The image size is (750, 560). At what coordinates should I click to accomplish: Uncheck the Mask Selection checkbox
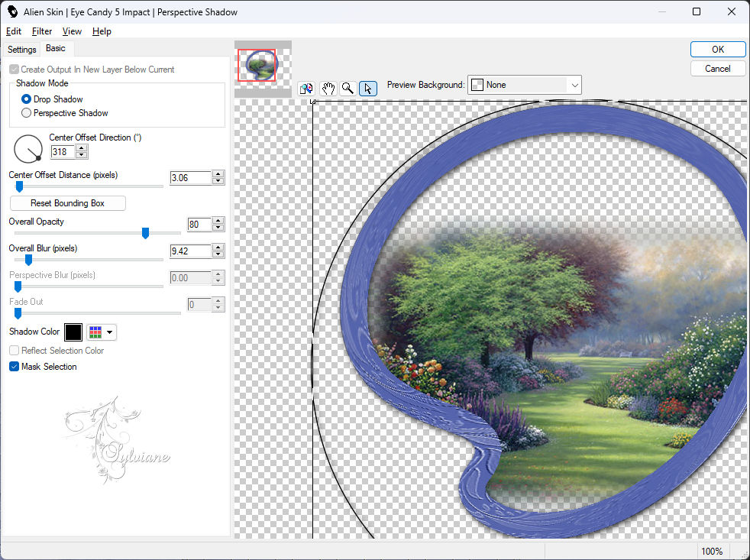point(15,367)
